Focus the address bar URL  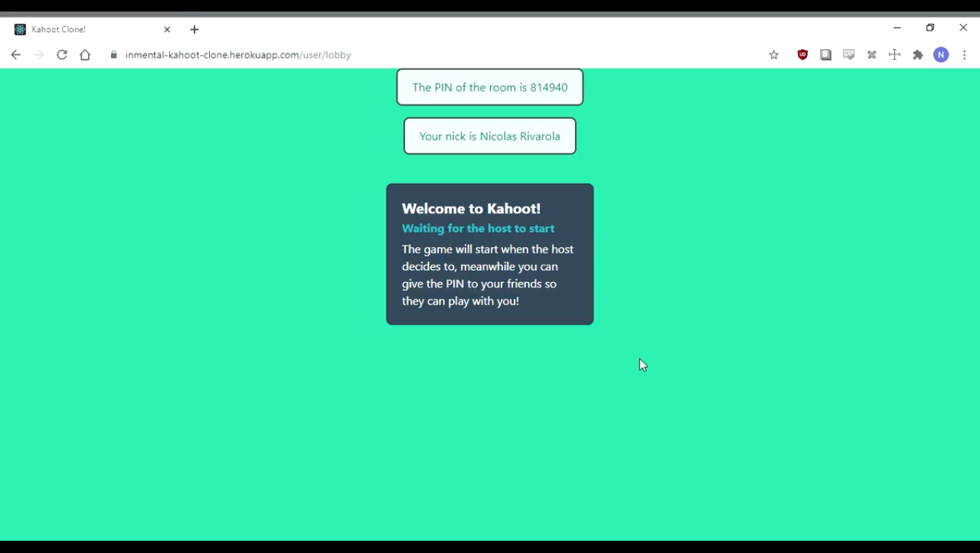pos(238,55)
